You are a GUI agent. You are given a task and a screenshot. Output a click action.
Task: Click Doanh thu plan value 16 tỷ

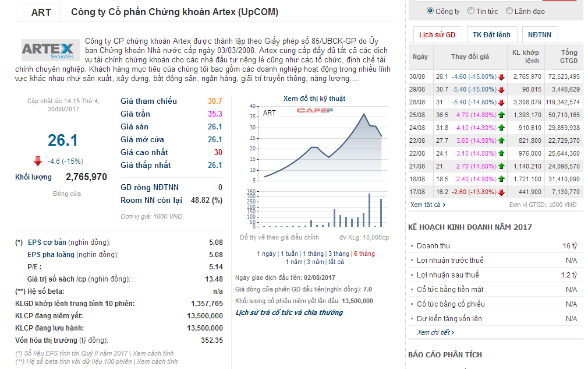(x=570, y=246)
